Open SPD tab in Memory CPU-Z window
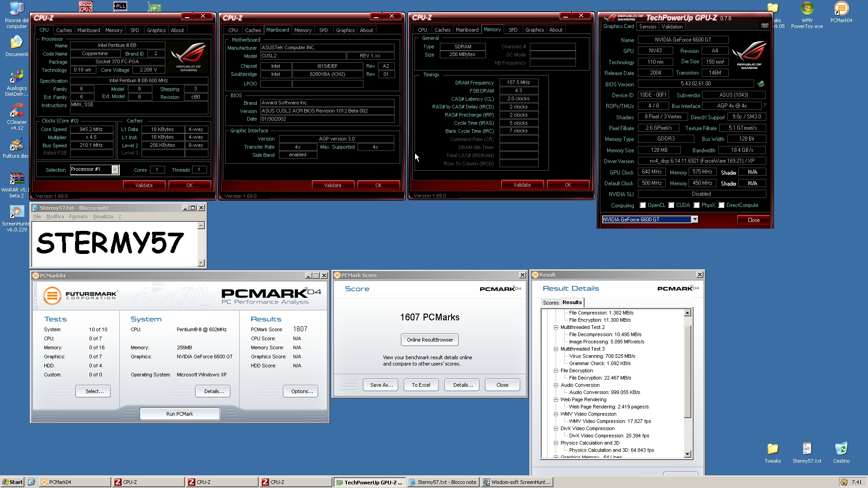 click(x=513, y=30)
